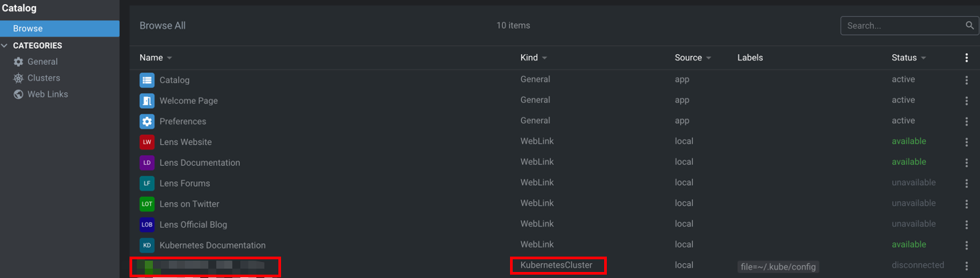
Task: Click the Welcome Page door icon
Action: (x=147, y=101)
